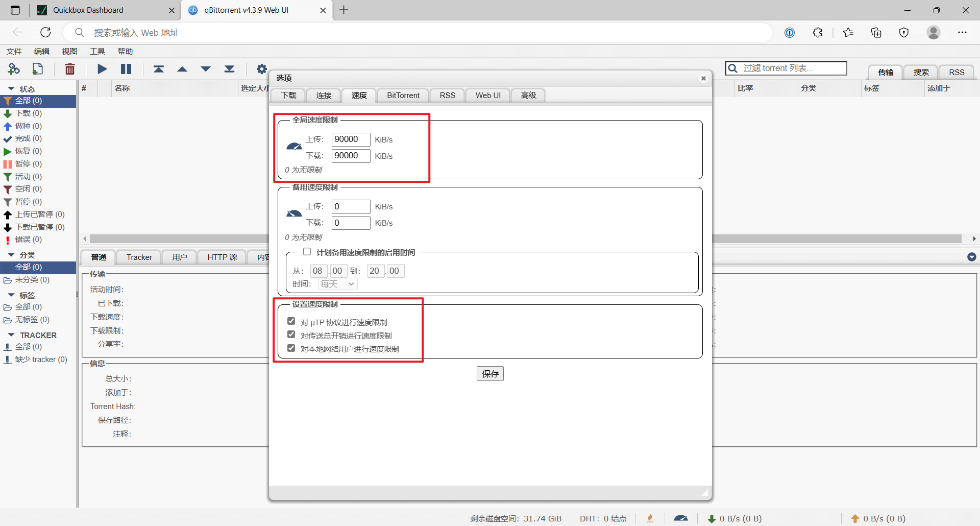Screen dimensions: 980x526
Task: Click the add torrent file icon
Action: [38, 69]
